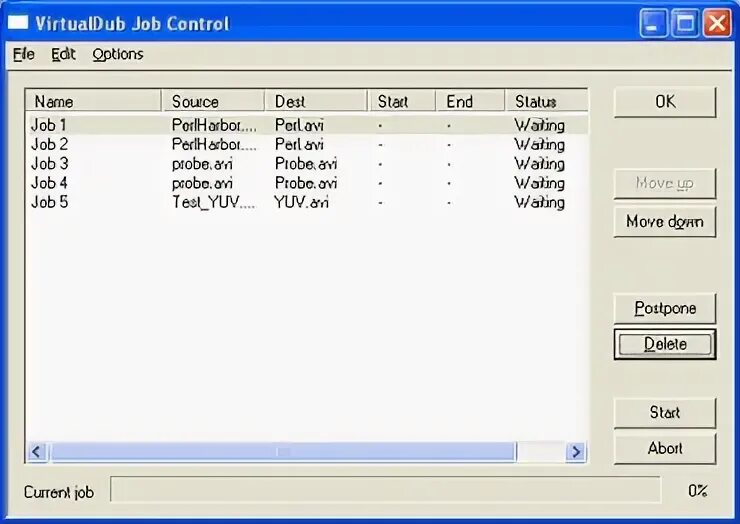Select the Job 1 row
Image resolution: width=740 pixels, height=524 pixels.
tap(307, 125)
